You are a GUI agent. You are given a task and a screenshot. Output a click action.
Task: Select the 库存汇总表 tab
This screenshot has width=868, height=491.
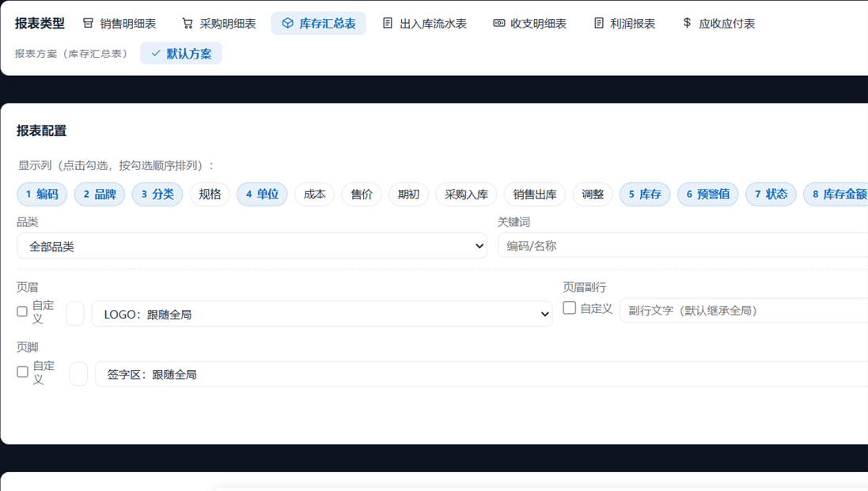click(x=318, y=23)
